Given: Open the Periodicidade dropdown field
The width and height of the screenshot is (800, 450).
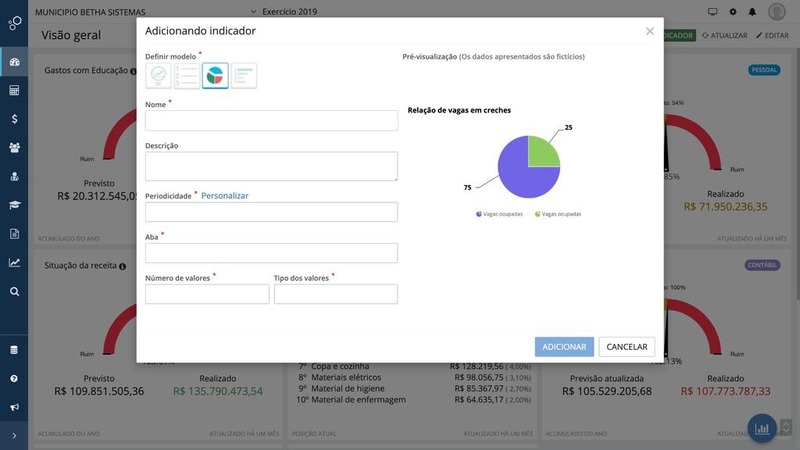Looking at the screenshot, I should (x=271, y=212).
